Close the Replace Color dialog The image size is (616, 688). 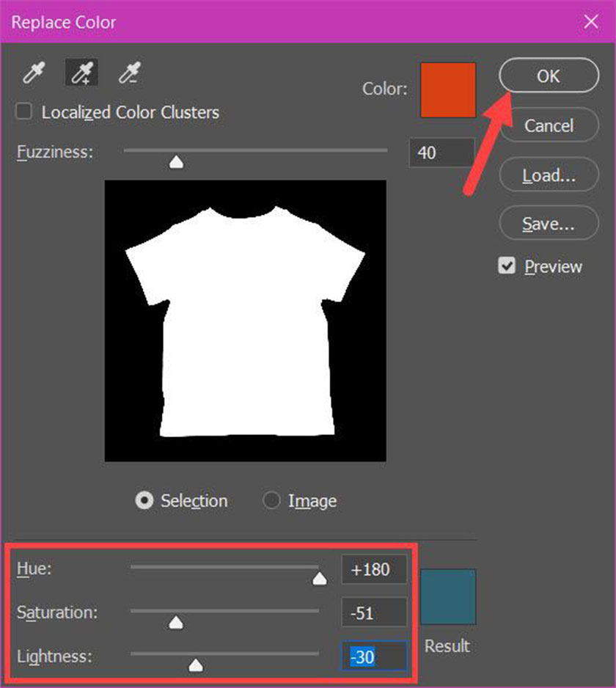591,21
